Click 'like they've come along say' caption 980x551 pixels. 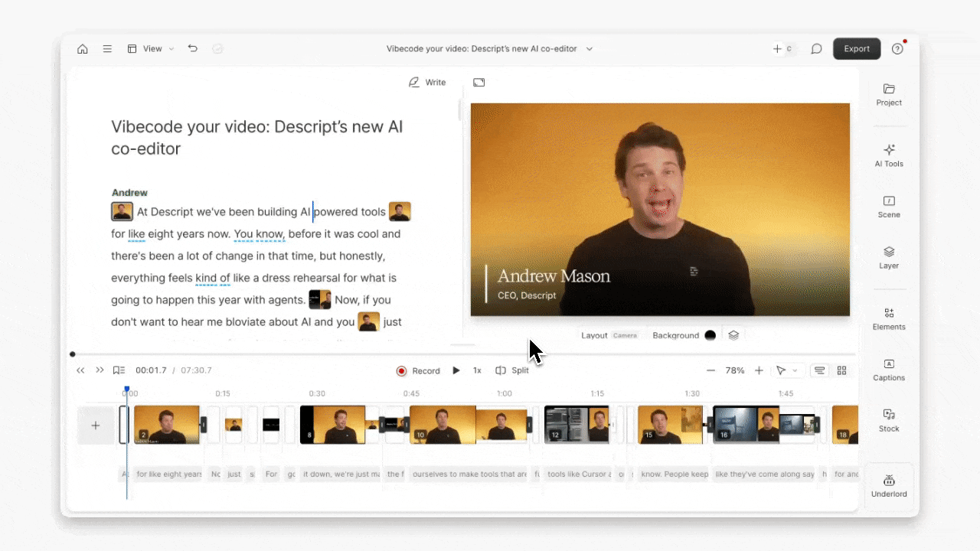pyautogui.click(x=764, y=474)
